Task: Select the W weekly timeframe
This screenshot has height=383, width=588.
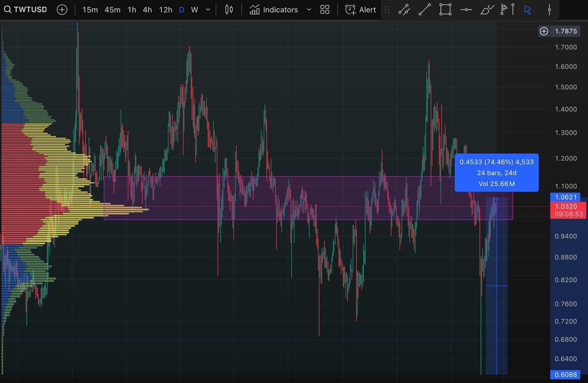Action: click(x=195, y=9)
